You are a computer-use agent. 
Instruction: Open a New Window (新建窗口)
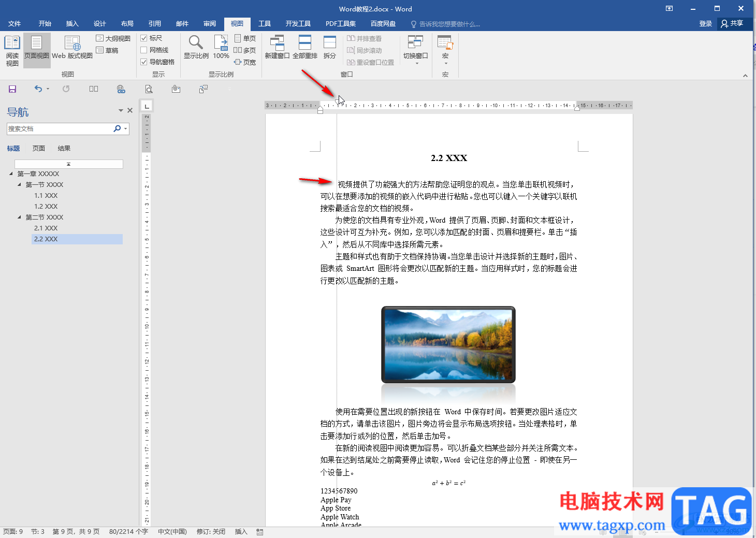pos(277,47)
